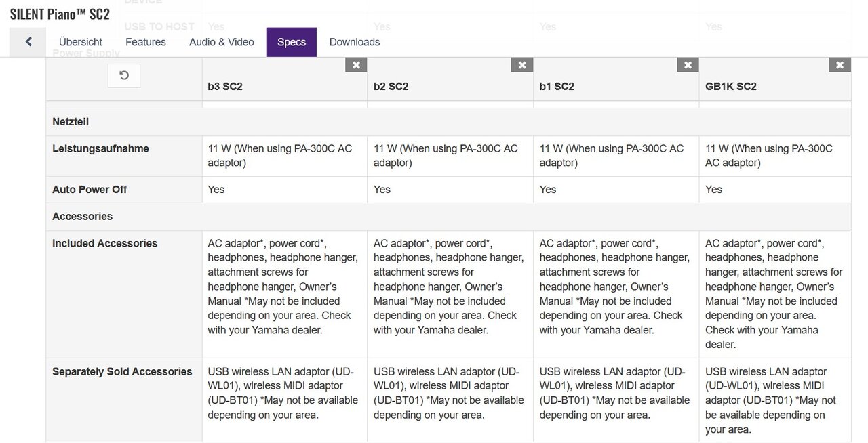Image resolution: width=868 pixels, height=443 pixels.
Task: Click the Separately Sold Accessories label
Action: click(122, 372)
